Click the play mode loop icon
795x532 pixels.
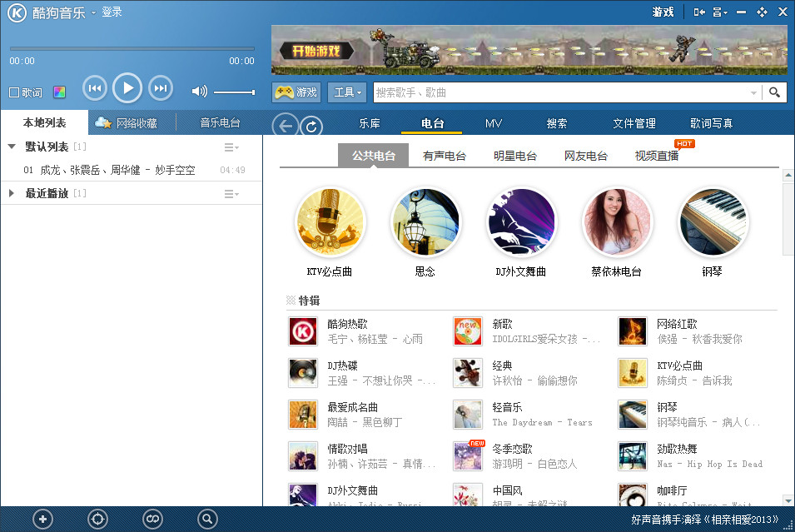[x=152, y=519]
